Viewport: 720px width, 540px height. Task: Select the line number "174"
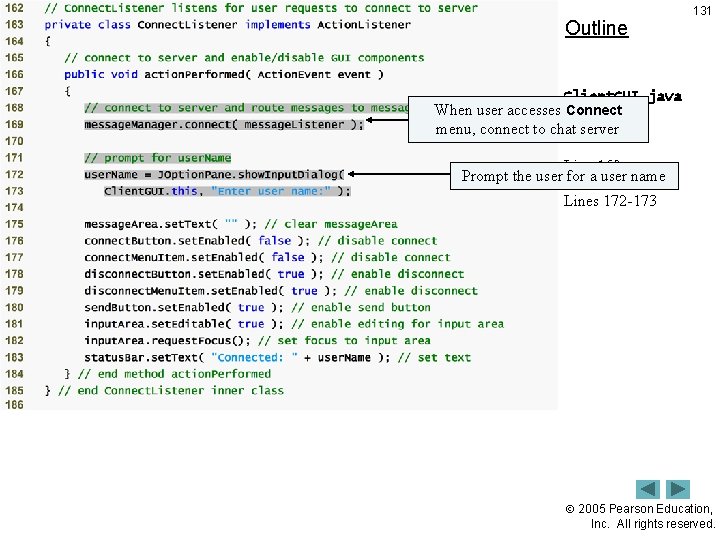click(14, 208)
